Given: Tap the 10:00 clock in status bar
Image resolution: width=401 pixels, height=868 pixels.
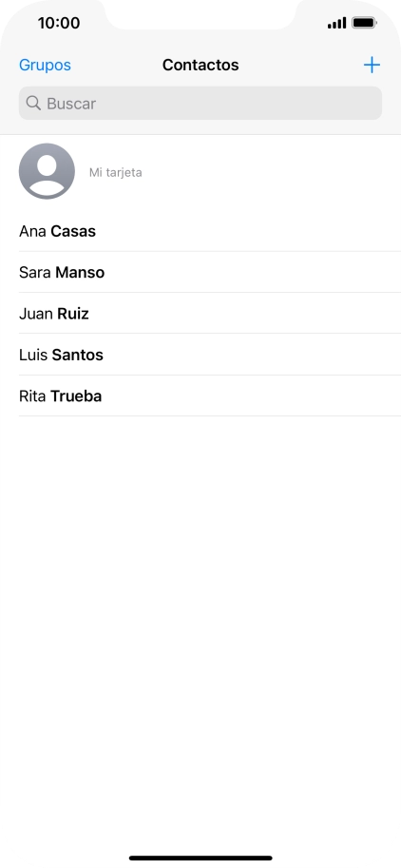Looking at the screenshot, I should (59, 23).
